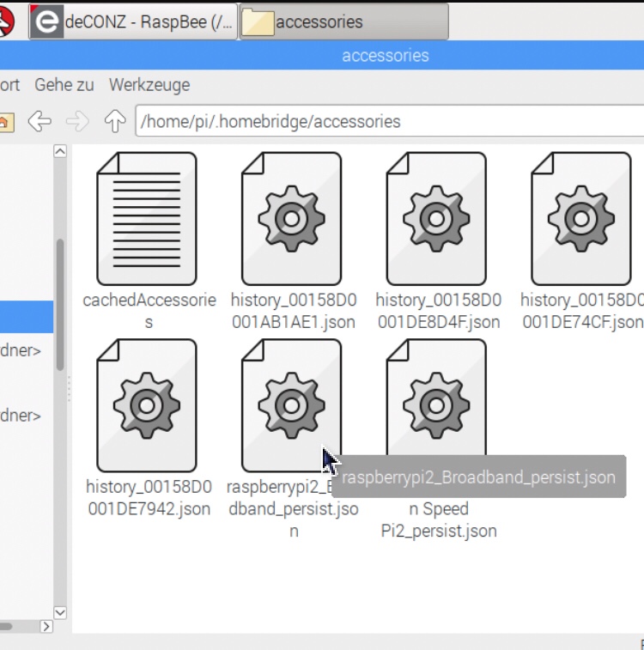Viewport: 644px width, 650px height.
Task: Go forward with the right arrow
Action: pyautogui.click(x=77, y=121)
